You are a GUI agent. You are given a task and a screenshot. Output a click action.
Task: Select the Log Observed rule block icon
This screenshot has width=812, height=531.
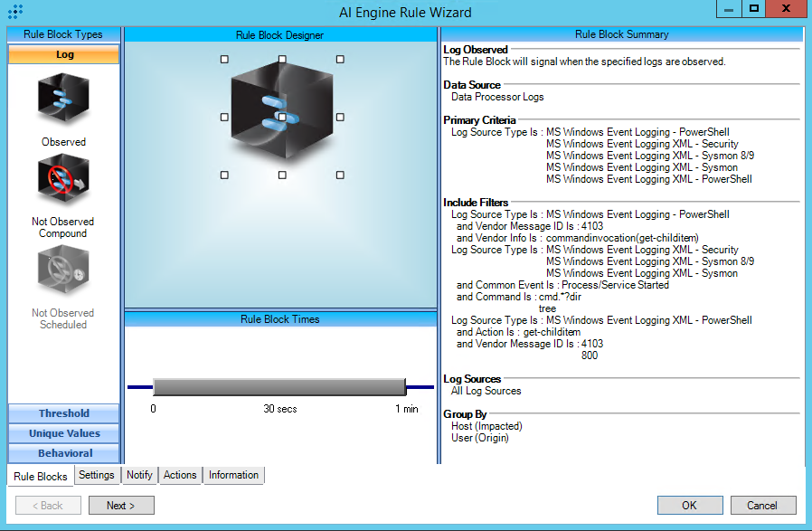coord(63,100)
